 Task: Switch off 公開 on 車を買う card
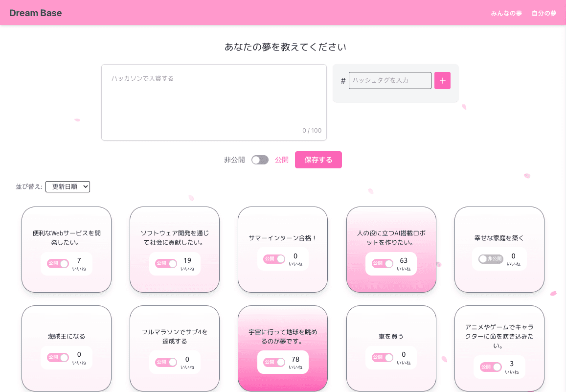[x=383, y=357]
